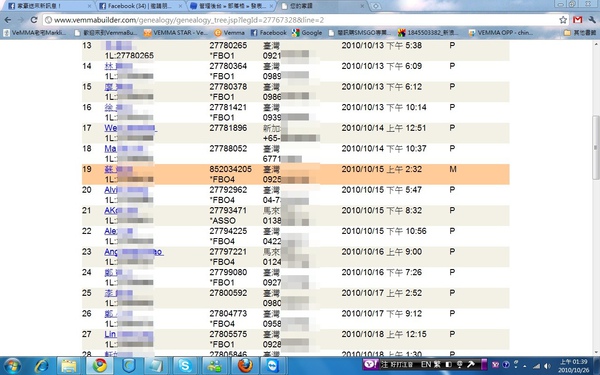Open Firefox from the taskbar
Image resolution: width=600 pixels, height=375 pixels.
point(245,366)
